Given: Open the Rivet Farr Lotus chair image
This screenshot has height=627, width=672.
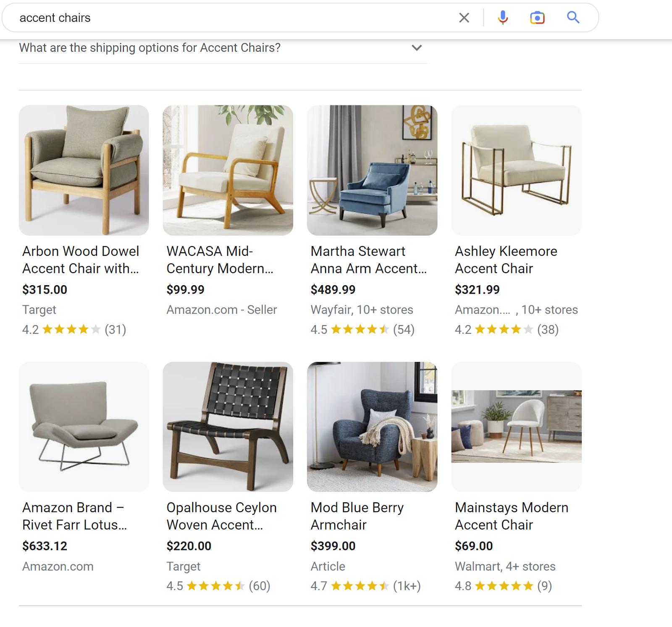Looking at the screenshot, I should [84, 427].
